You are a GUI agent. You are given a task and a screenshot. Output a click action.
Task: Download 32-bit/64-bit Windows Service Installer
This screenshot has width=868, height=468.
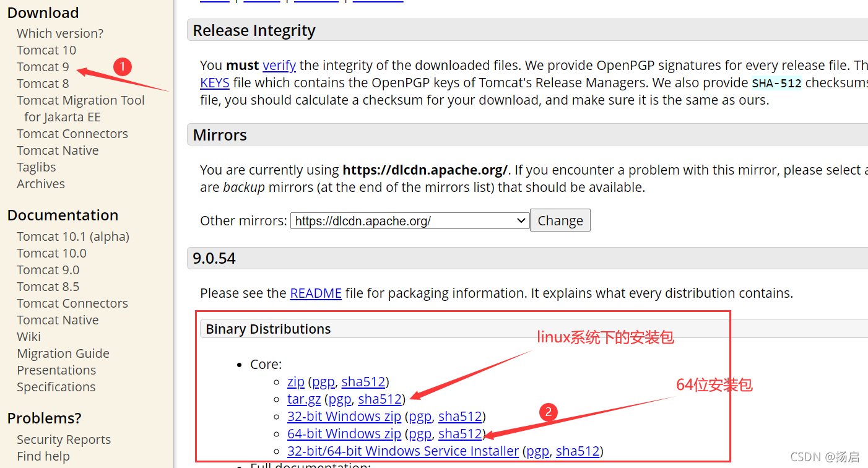coord(403,451)
